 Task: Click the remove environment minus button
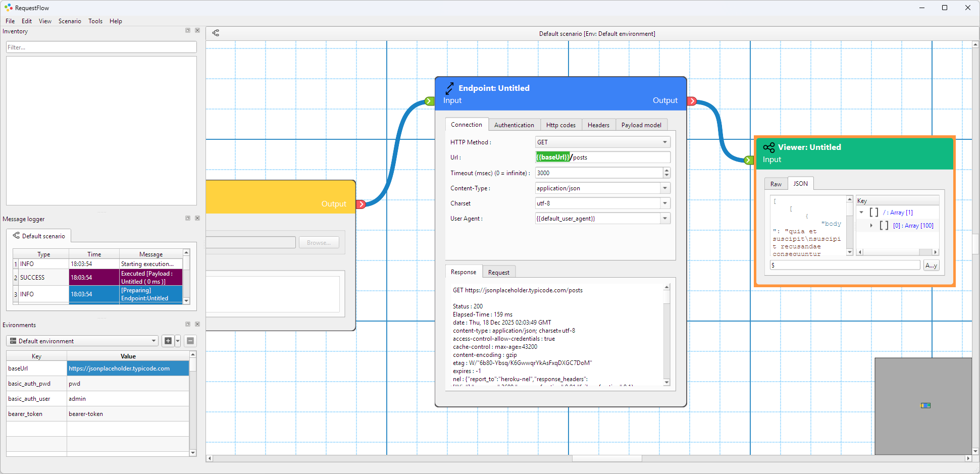tap(190, 341)
